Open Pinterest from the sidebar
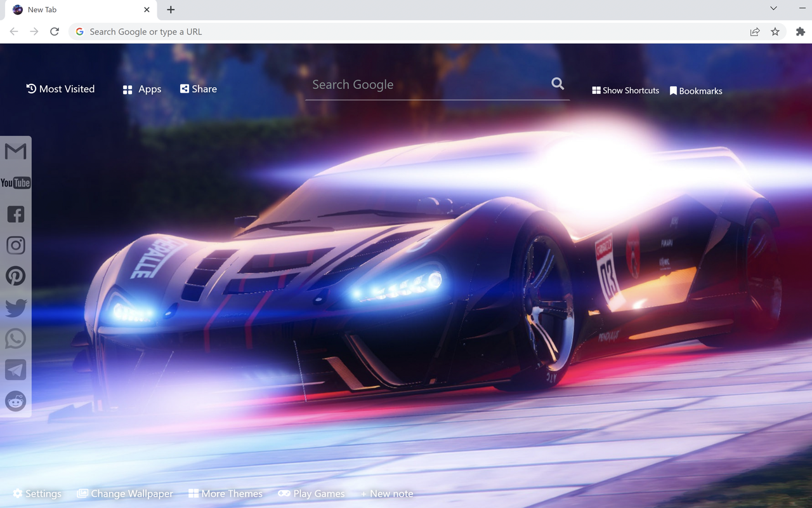The width and height of the screenshot is (812, 508). point(16,276)
